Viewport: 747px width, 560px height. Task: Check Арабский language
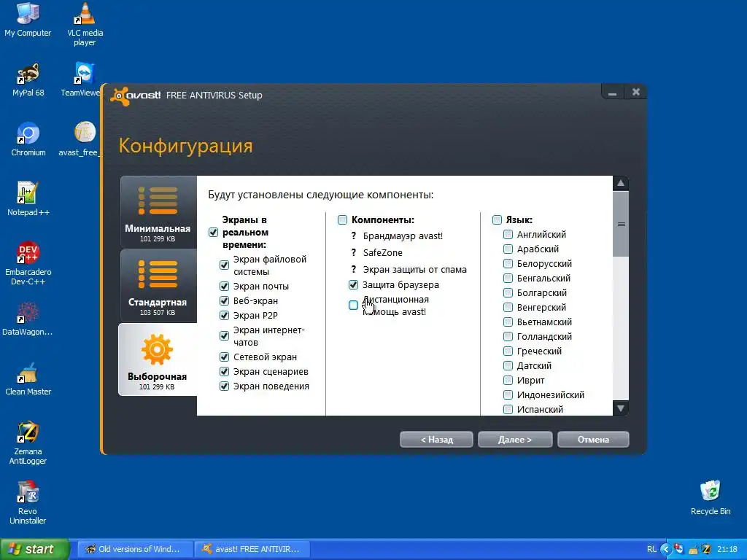tap(508, 249)
